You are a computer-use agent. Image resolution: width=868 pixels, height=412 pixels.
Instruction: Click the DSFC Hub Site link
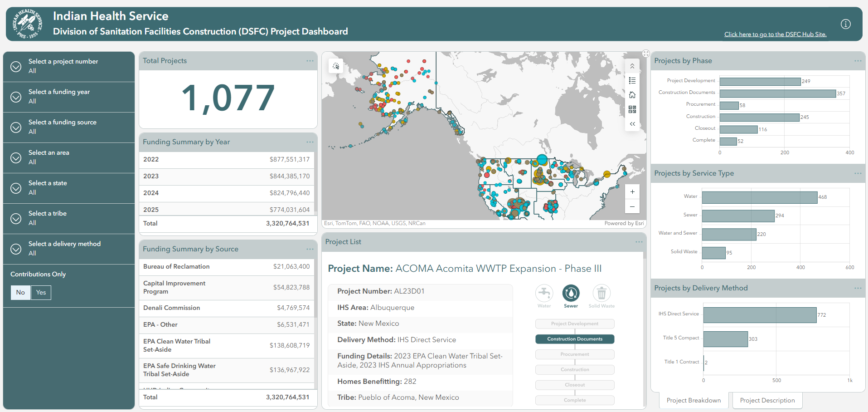(775, 34)
